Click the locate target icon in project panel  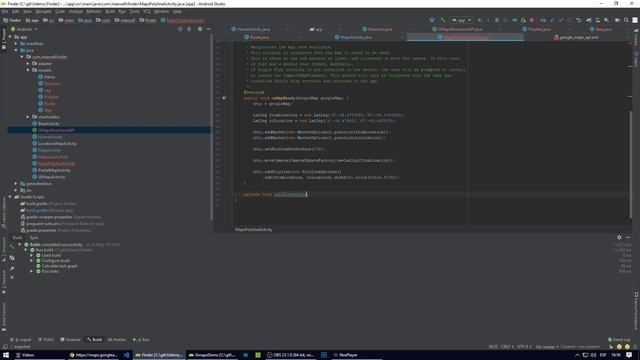[180, 29]
